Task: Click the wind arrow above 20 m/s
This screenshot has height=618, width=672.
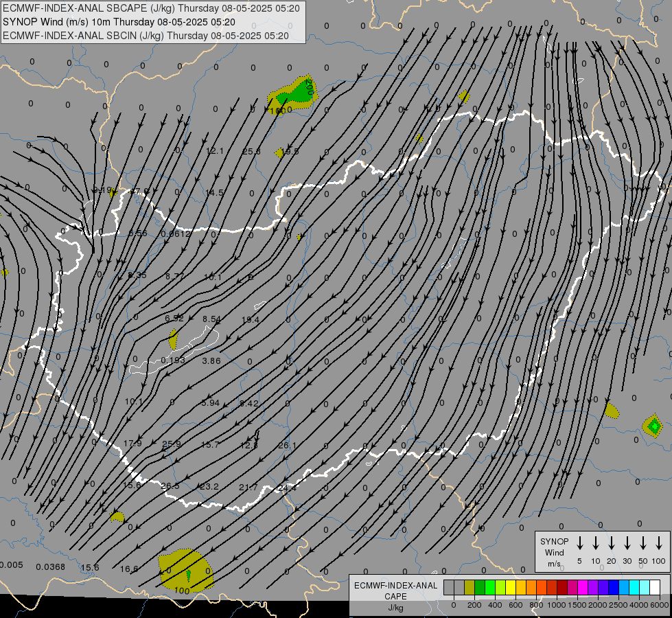Action: click(612, 543)
